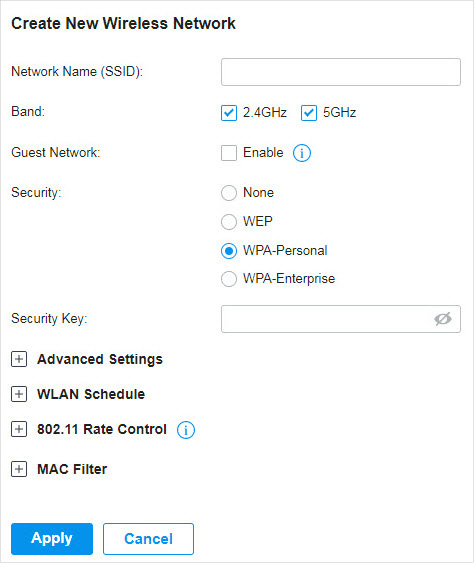Cancel creating the wireless network
The image size is (474, 563).
click(148, 539)
